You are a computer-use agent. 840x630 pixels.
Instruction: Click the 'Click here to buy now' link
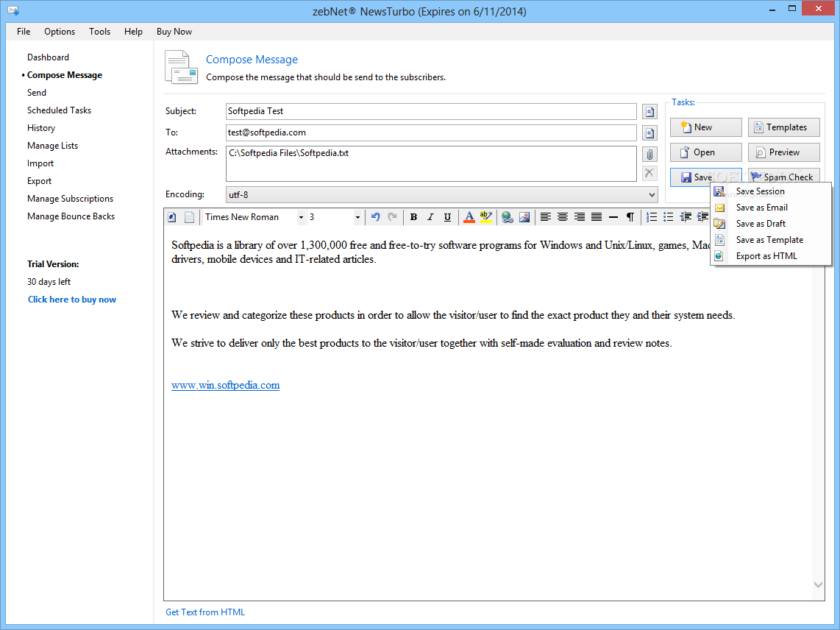click(72, 300)
